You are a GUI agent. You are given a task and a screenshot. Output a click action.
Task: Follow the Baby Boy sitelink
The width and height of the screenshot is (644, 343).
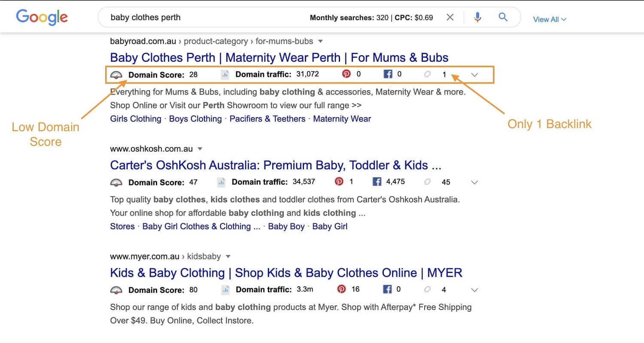click(286, 226)
